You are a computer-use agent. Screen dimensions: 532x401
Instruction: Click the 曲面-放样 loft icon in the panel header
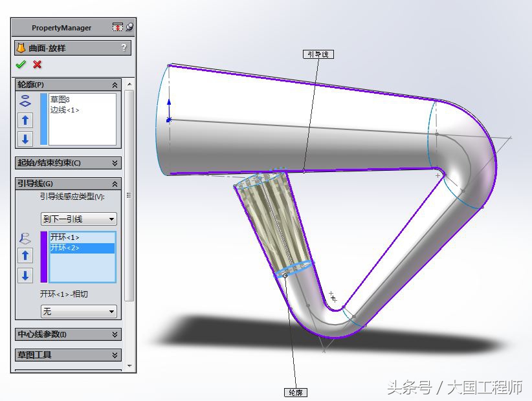coord(21,47)
